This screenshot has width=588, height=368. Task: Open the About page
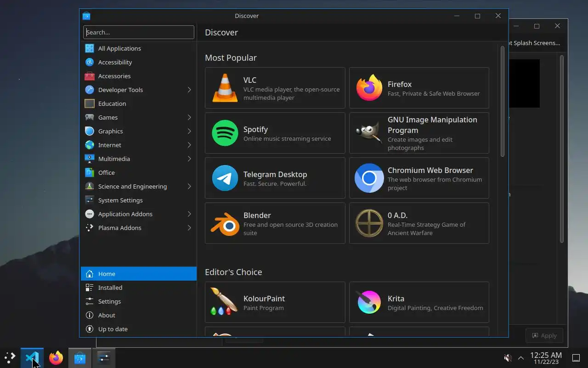pos(139,315)
